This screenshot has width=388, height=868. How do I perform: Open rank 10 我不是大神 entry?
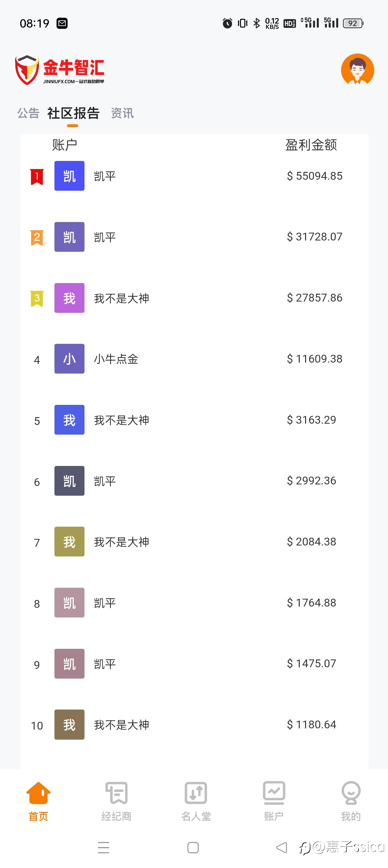(194, 725)
